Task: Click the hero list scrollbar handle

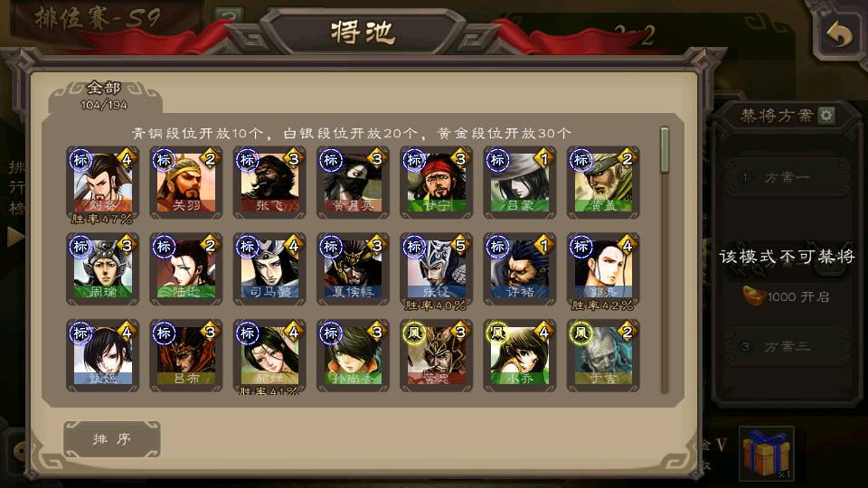Action: (x=665, y=149)
